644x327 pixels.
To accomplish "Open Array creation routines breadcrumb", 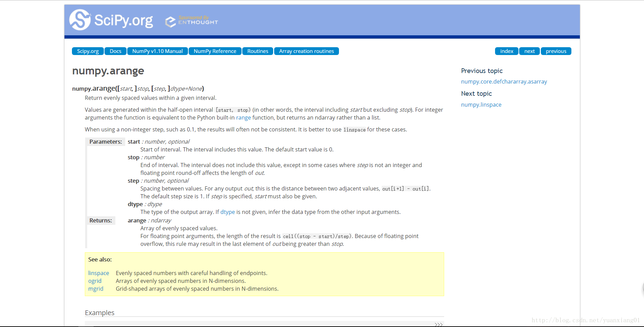I will pos(306,51).
